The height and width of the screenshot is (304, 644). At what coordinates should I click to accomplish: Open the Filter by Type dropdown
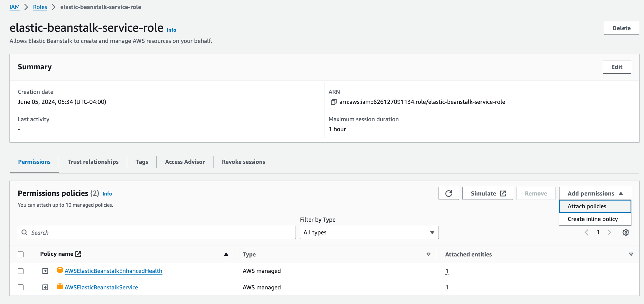tap(369, 233)
